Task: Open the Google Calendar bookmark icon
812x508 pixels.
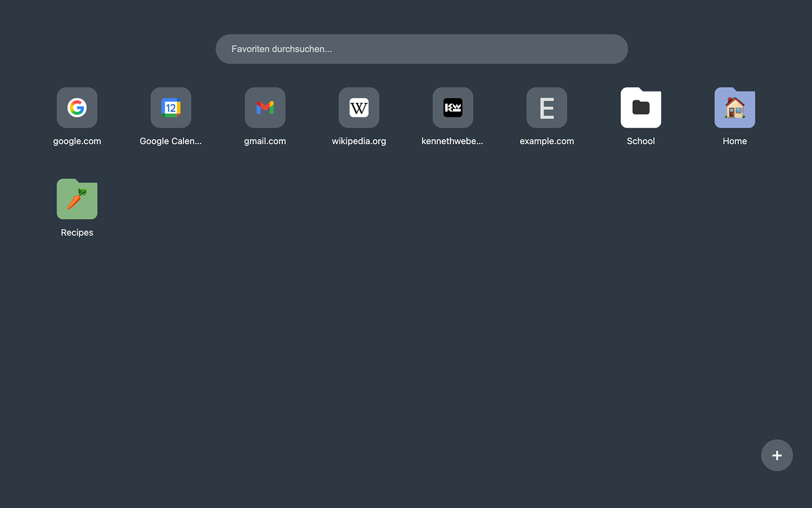Action: pos(171,107)
